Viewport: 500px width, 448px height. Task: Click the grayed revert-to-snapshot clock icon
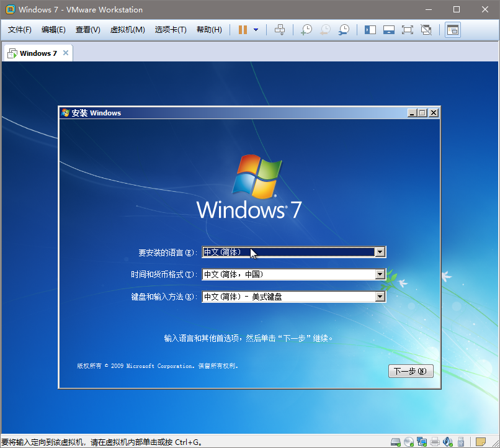(x=325, y=30)
